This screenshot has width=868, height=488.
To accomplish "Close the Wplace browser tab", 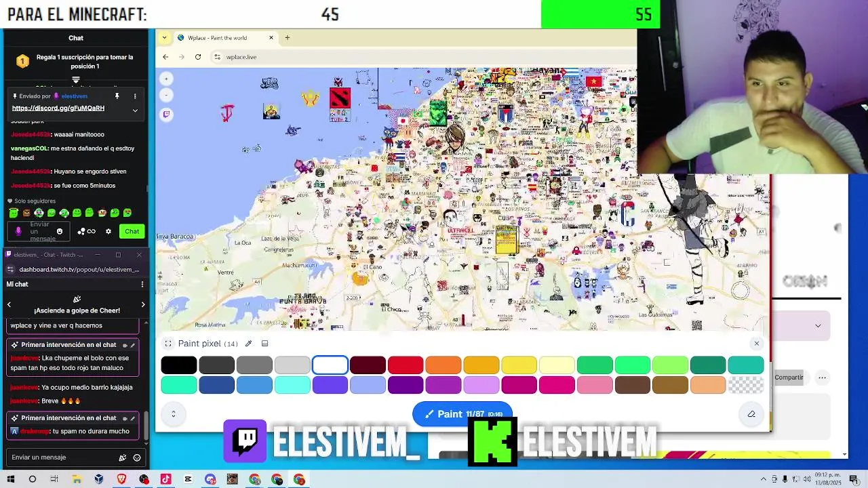I will 271,38.
